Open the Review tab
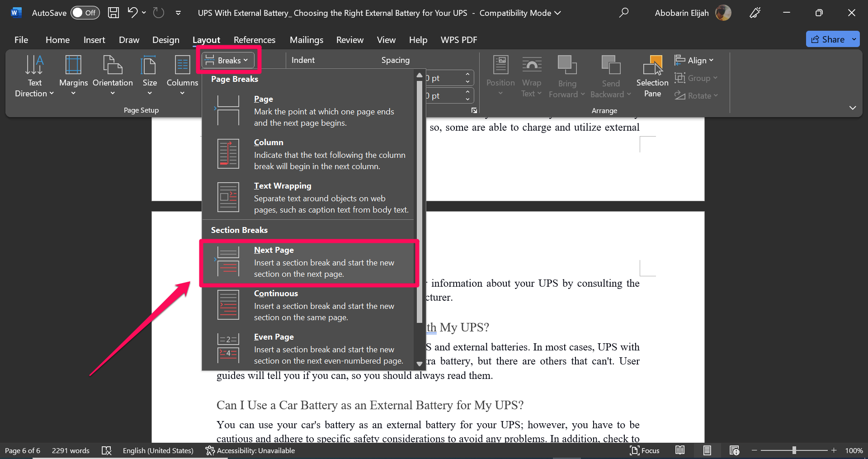Image resolution: width=868 pixels, height=459 pixels. 350,40
